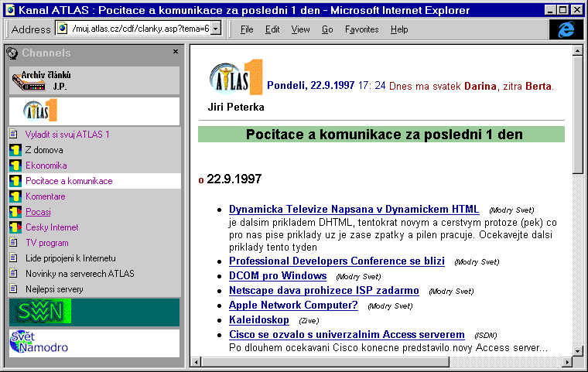Click the ATLAS 1 logo on the page
Viewport: 588px width, 372px height.
(x=236, y=77)
